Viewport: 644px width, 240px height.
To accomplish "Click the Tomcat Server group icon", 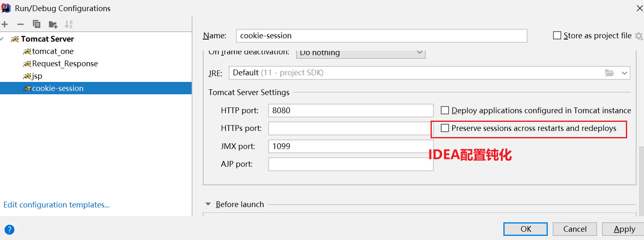I will 15,39.
